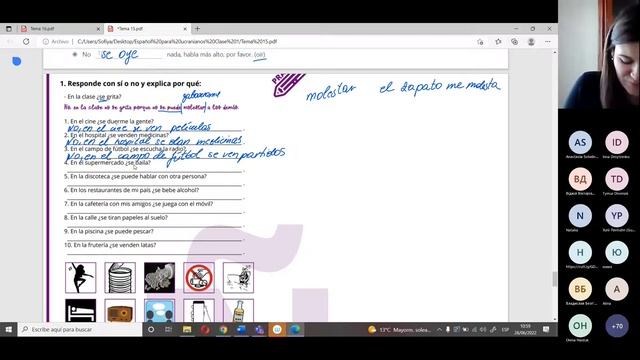Open participant ВД avatar
The height and width of the screenshot is (360, 640).
(580, 179)
